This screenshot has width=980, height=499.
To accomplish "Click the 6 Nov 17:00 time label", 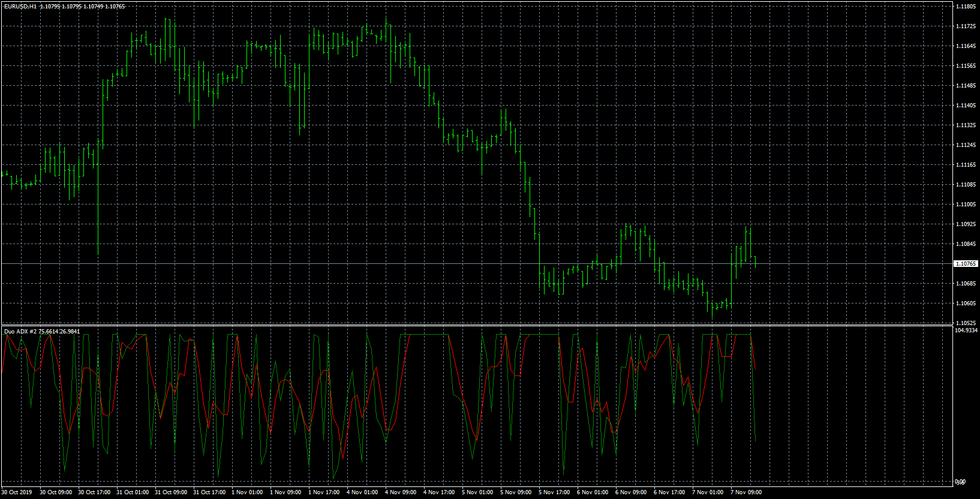I will click(669, 492).
